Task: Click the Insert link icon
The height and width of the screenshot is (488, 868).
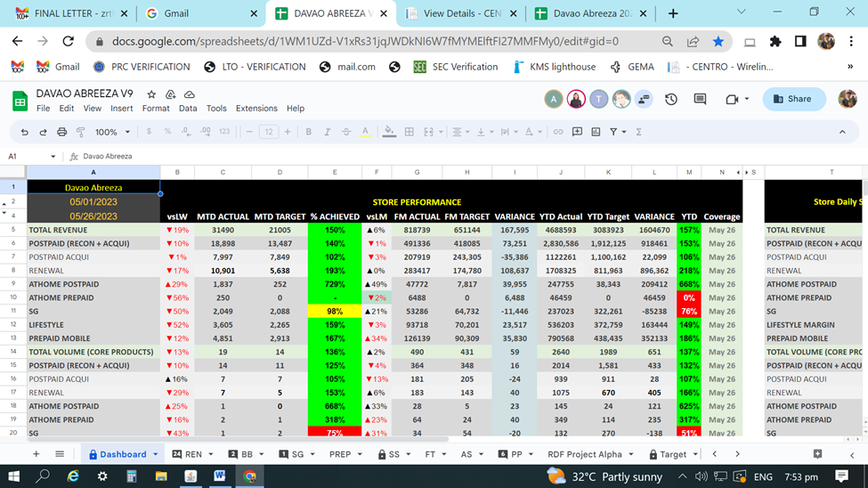Action: 558,132
